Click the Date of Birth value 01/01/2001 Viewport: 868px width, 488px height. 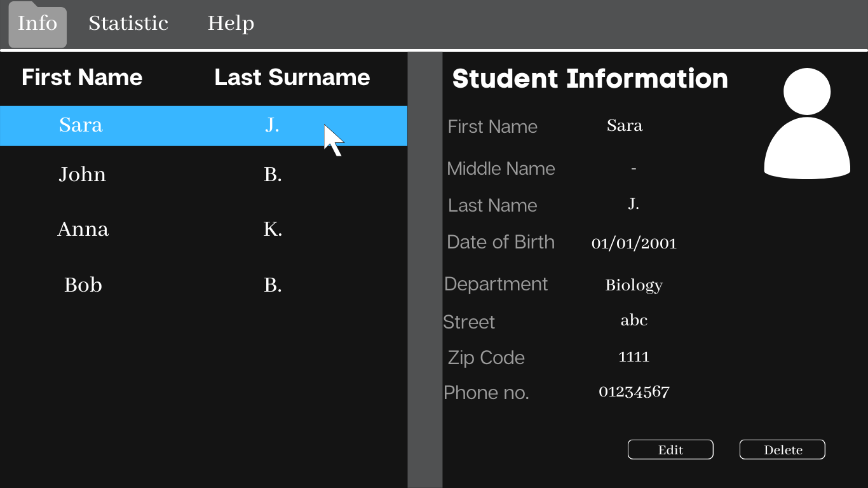pos(634,243)
